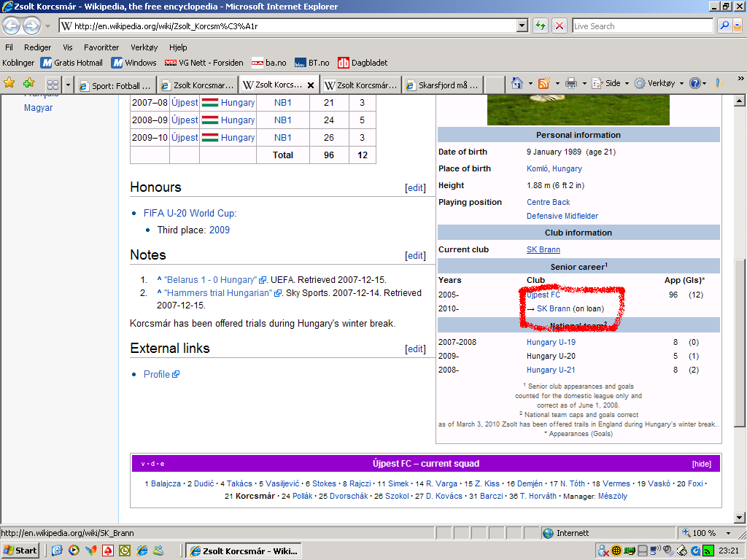The image size is (747, 560).
Task: Edit the Notes section
Action: [x=415, y=256]
